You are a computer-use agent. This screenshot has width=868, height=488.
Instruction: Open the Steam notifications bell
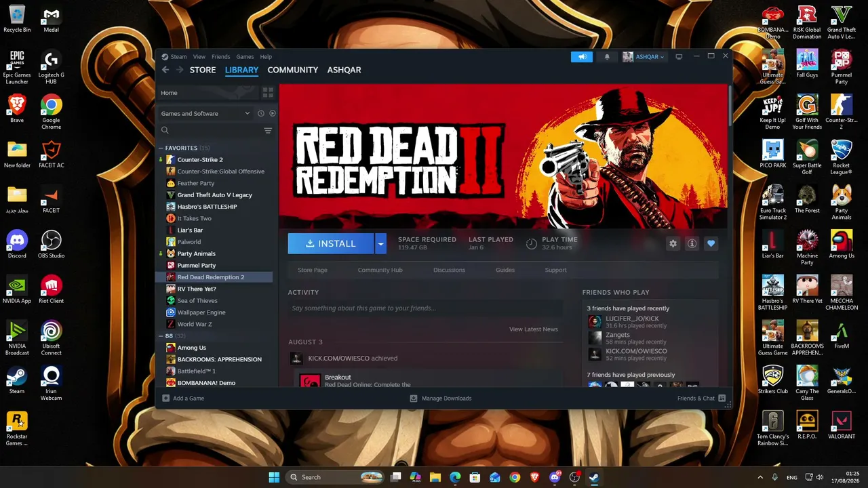click(607, 57)
